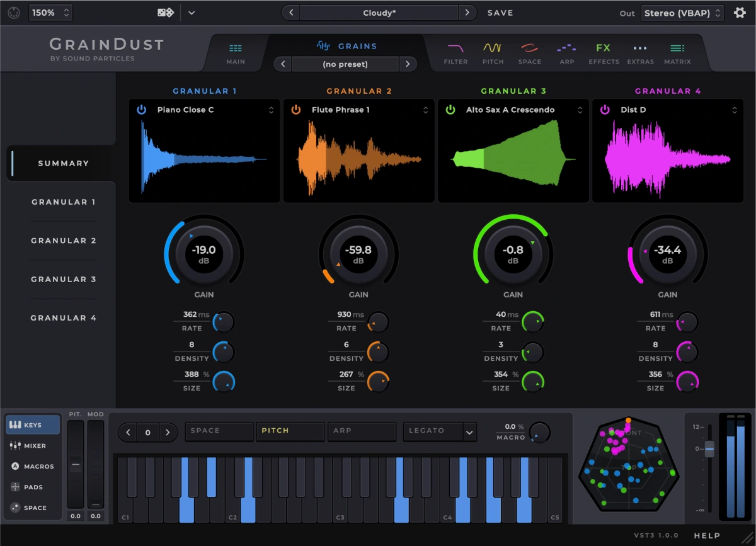The width and height of the screenshot is (756, 546).
Task: Select Granular 2 in the left sidebar
Action: coord(63,241)
